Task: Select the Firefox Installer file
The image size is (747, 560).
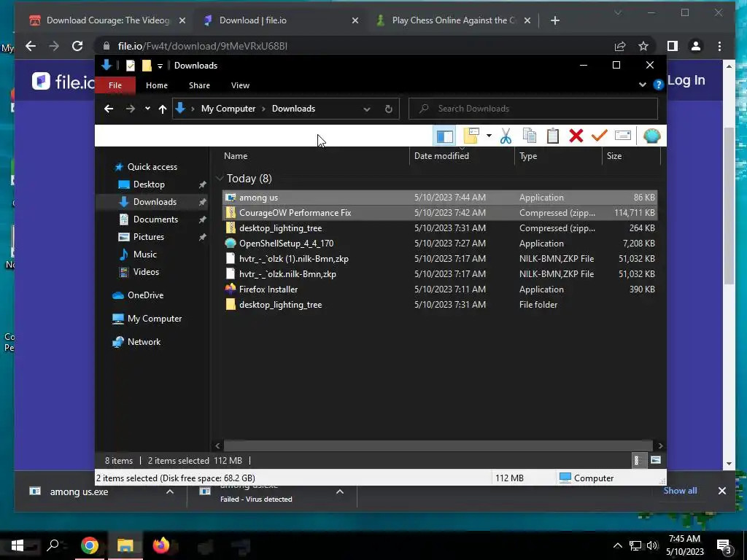Action: [x=440, y=289]
